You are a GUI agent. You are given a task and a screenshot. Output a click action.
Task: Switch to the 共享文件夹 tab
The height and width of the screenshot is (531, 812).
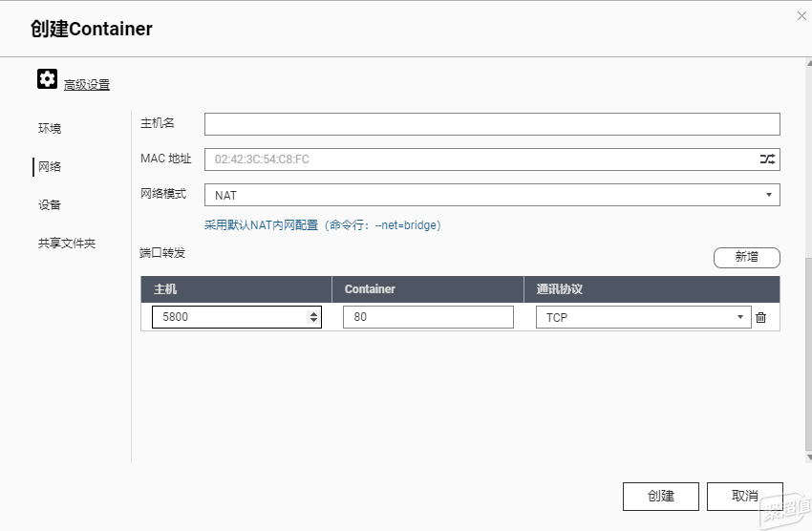67,244
